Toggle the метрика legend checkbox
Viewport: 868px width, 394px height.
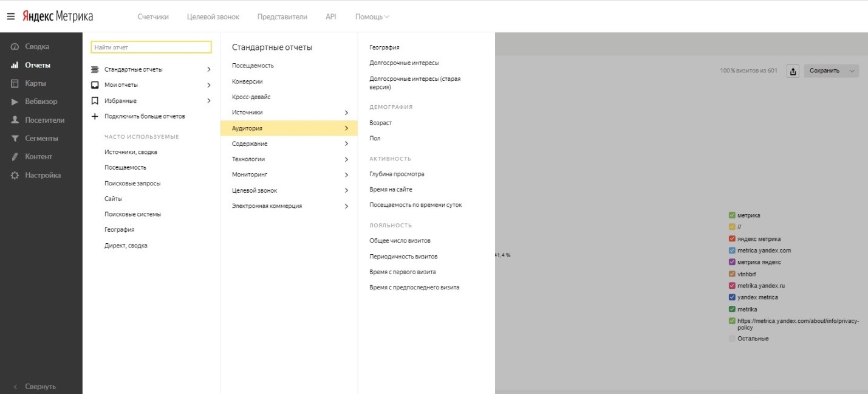[732, 215]
